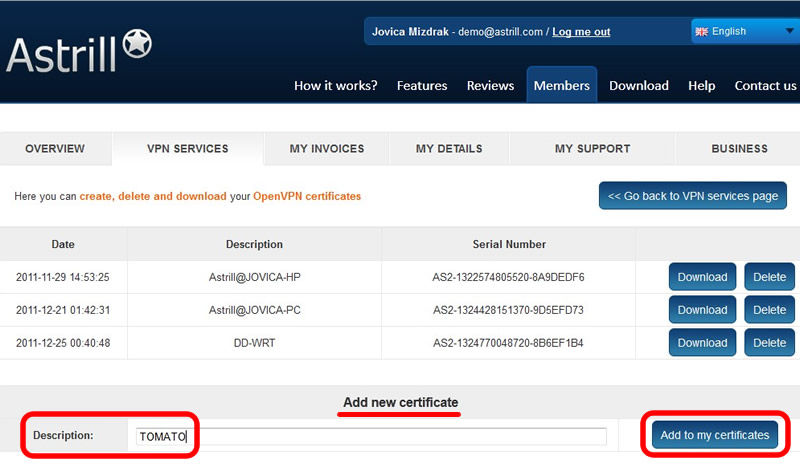Switch to the MY SUPPORT tab
Screen dimensions: 800x468
pyautogui.click(x=592, y=149)
